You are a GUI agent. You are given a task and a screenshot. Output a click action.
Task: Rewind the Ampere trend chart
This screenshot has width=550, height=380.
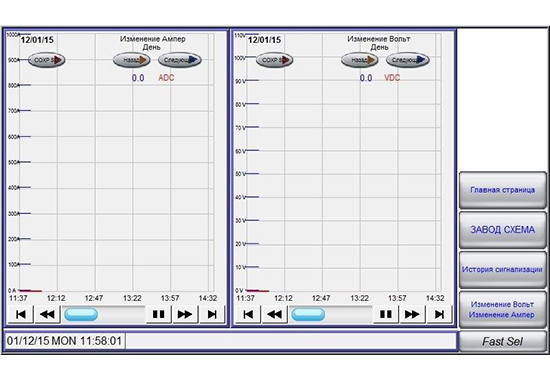pyautogui.click(x=47, y=314)
